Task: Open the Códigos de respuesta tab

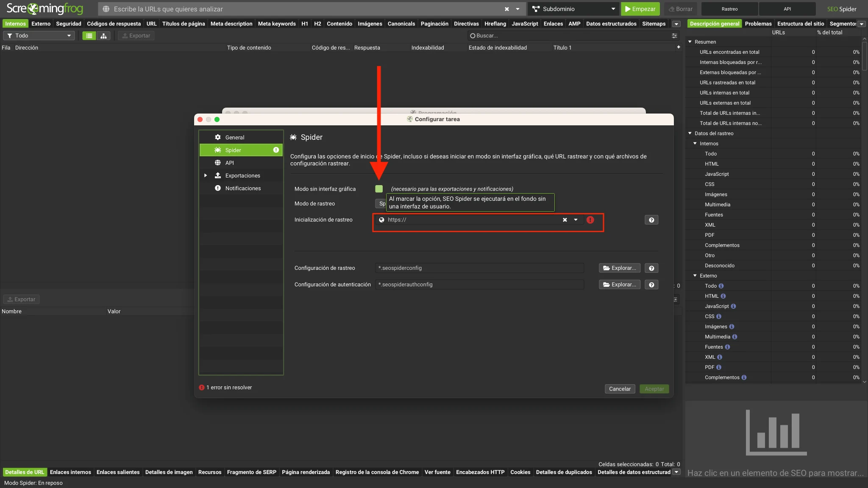Action: click(x=114, y=24)
